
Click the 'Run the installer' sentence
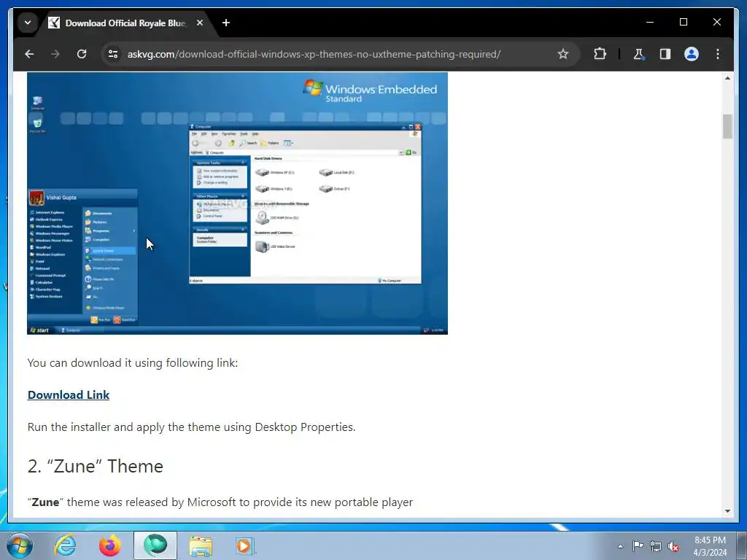[x=192, y=427]
